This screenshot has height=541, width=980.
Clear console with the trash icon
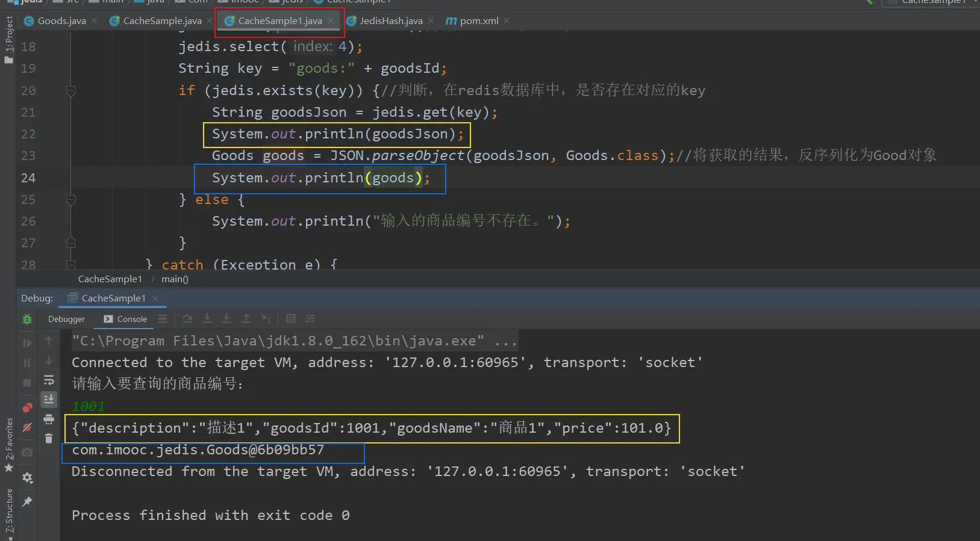click(49, 438)
